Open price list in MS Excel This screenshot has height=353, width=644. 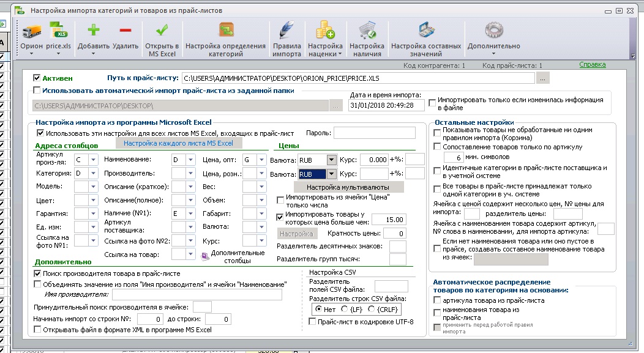[x=162, y=31]
